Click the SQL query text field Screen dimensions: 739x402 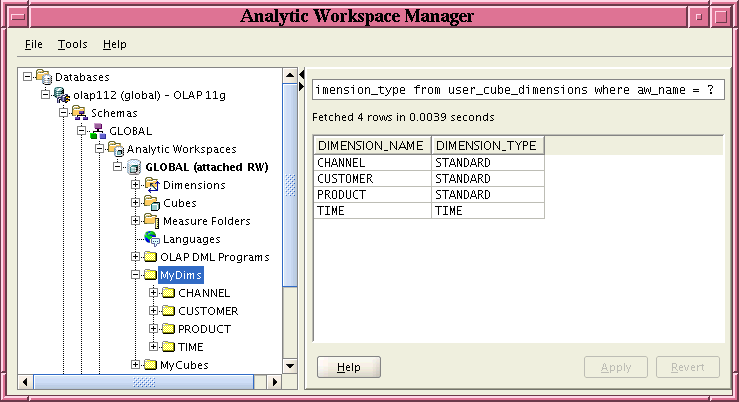coord(518,90)
